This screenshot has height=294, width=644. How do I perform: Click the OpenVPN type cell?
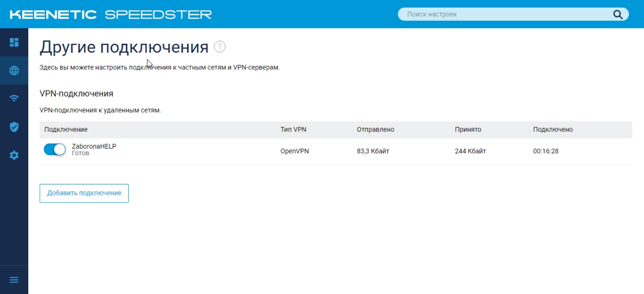pos(294,151)
